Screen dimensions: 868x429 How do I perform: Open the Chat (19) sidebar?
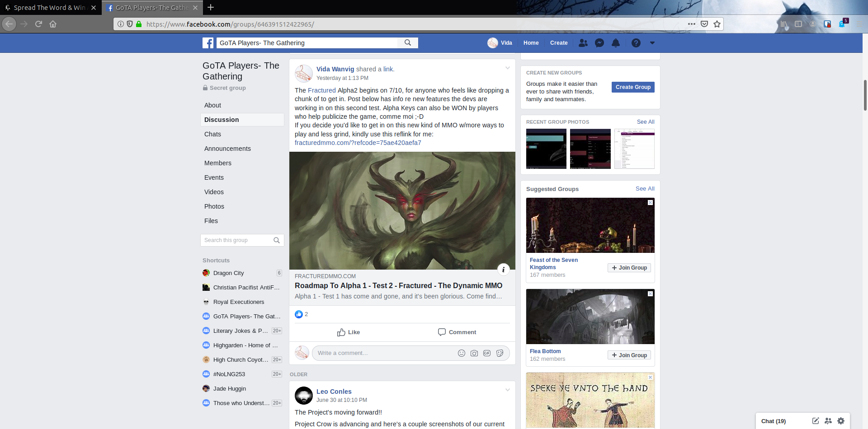774,421
